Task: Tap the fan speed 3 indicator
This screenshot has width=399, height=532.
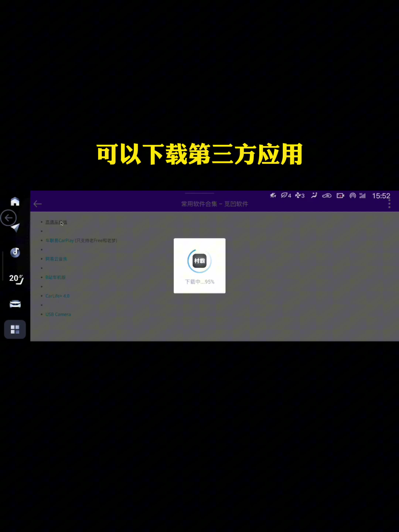Action: click(300, 196)
